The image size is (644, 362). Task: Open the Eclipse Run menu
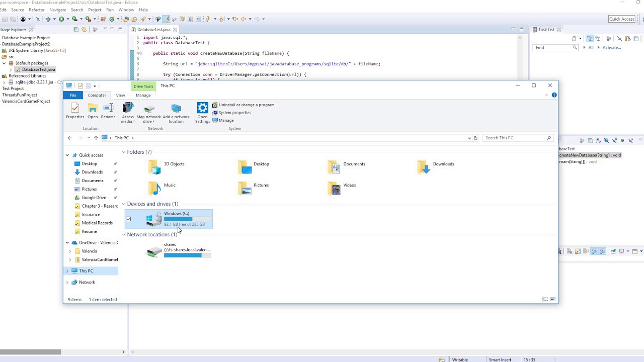[110, 10]
